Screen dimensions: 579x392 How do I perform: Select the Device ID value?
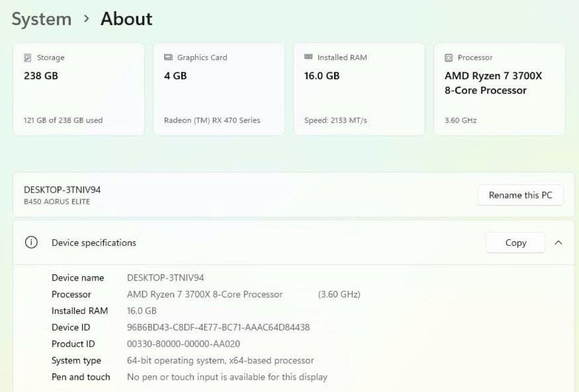pyautogui.click(x=218, y=327)
